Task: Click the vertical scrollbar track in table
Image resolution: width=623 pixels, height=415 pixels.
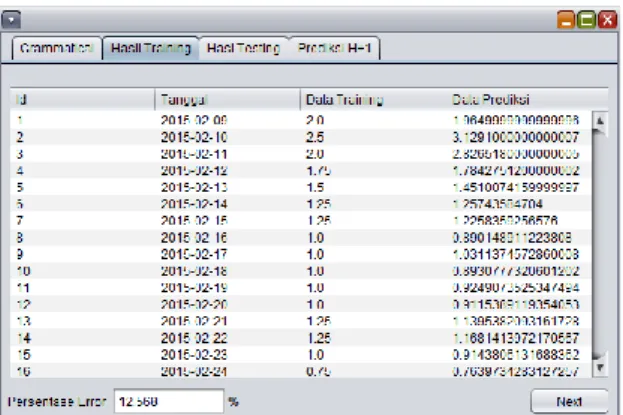Action: point(600,244)
